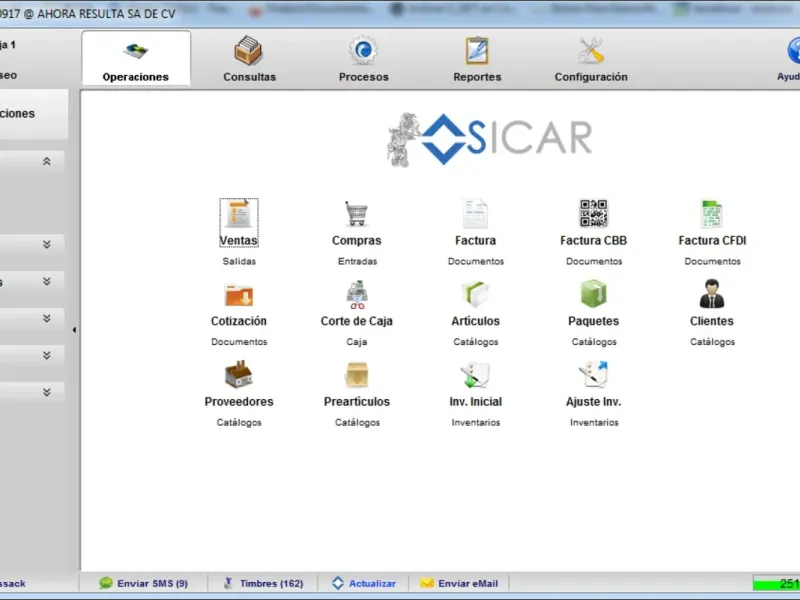Open the Paquetes green box icon
This screenshot has width=800, height=600.
[x=593, y=294]
